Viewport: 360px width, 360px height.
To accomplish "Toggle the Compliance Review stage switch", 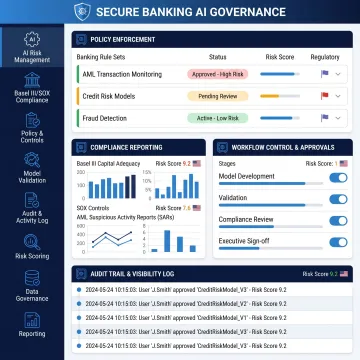I will pos(338,221).
